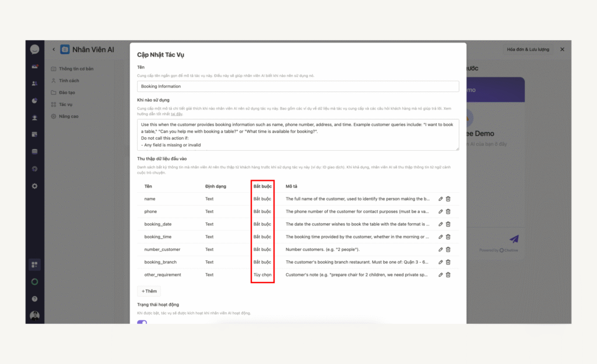Toggle the Trạng thái hoạt động switch
Image resolution: width=597 pixels, height=364 pixels.
(x=142, y=322)
